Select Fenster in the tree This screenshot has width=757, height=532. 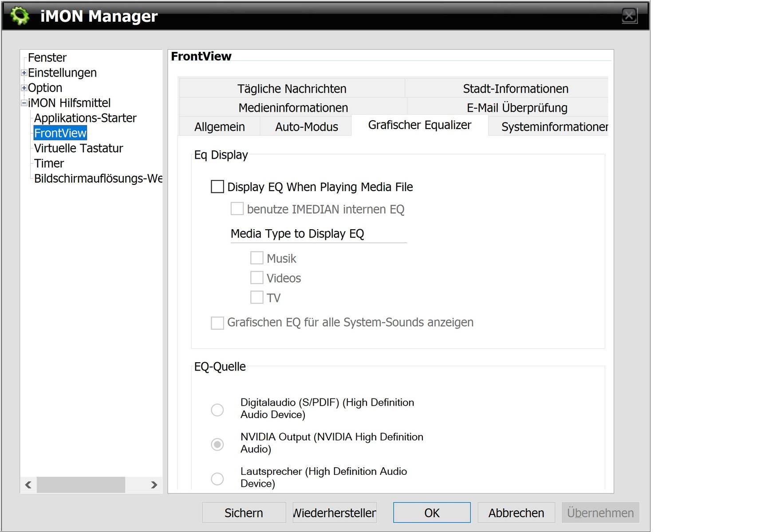pos(47,58)
